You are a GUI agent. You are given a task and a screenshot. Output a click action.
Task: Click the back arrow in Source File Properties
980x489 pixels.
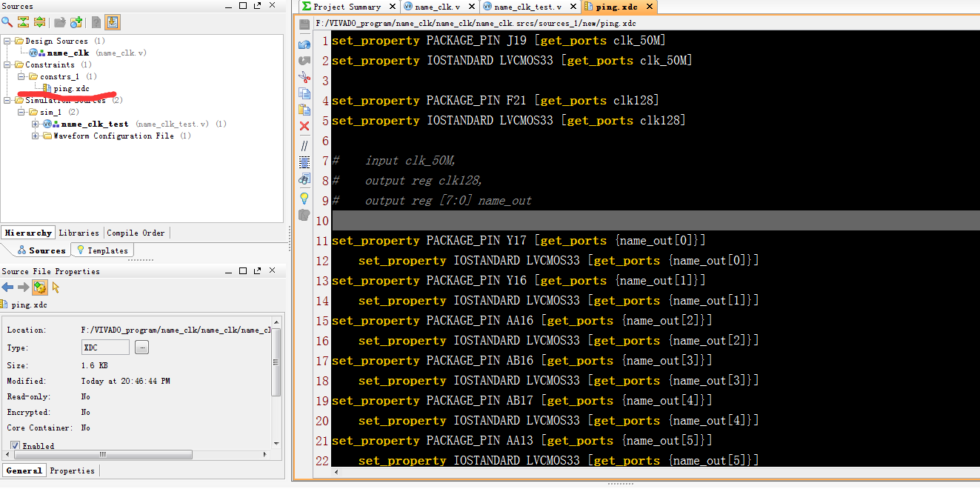click(x=7, y=287)
